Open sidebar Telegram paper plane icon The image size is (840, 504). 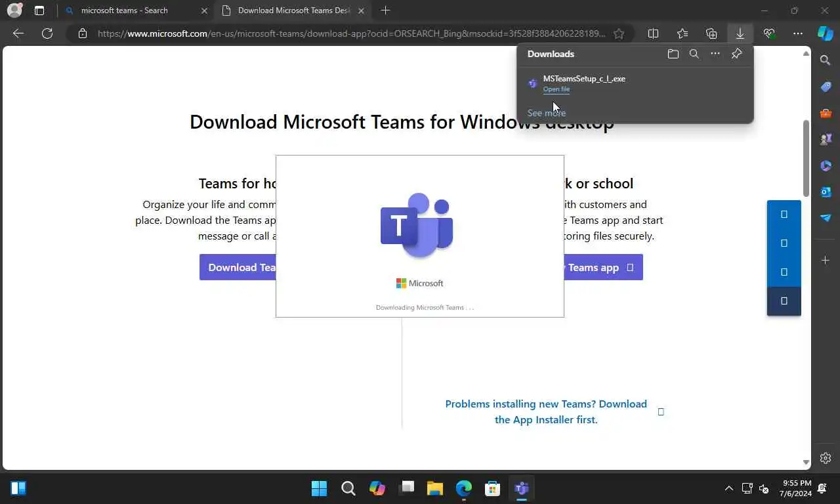826,218
